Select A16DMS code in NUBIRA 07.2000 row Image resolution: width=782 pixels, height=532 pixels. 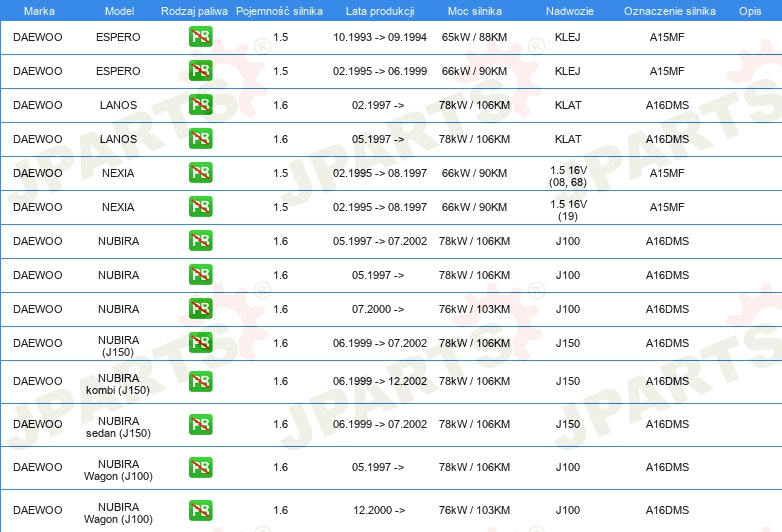(x=667, y=309)
